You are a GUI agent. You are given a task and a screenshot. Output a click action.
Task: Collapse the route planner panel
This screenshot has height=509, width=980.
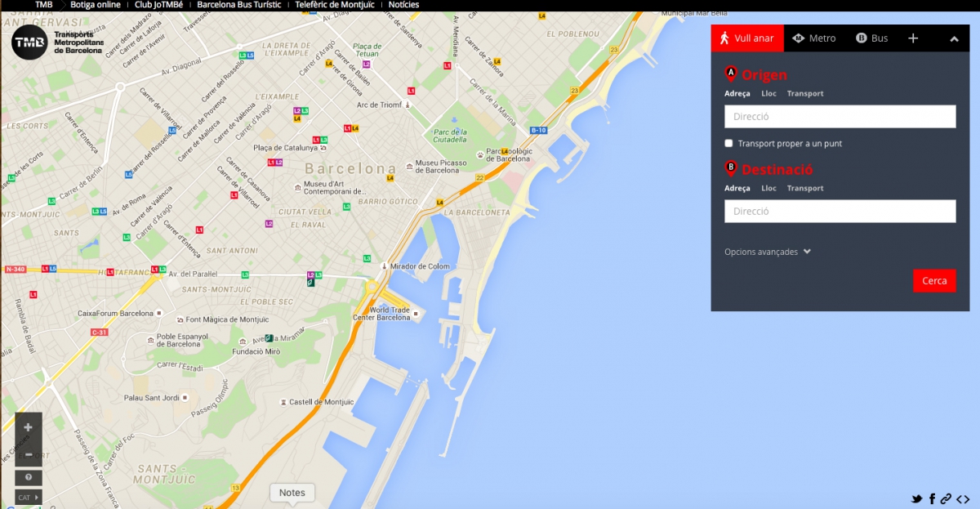tap(954, 38)
